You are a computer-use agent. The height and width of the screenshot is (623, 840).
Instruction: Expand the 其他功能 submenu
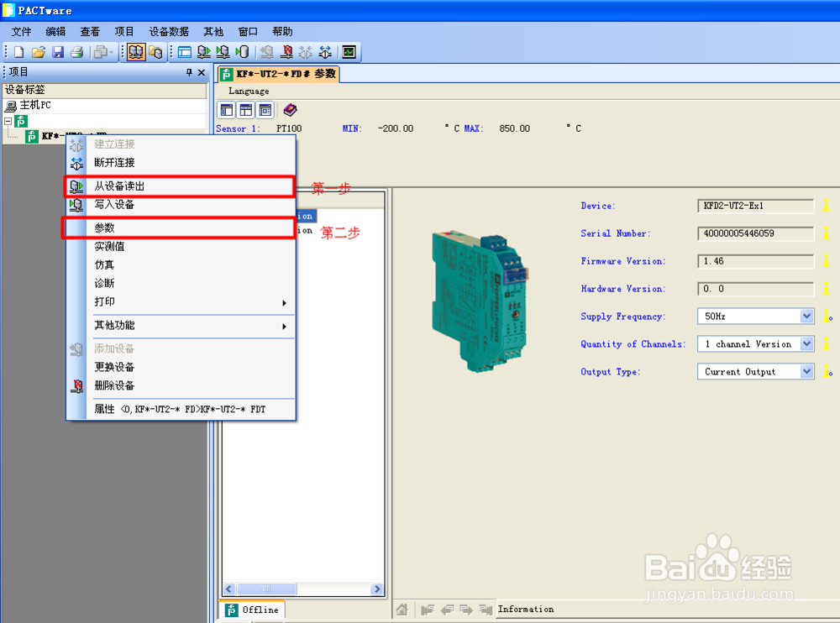(181, 325)
